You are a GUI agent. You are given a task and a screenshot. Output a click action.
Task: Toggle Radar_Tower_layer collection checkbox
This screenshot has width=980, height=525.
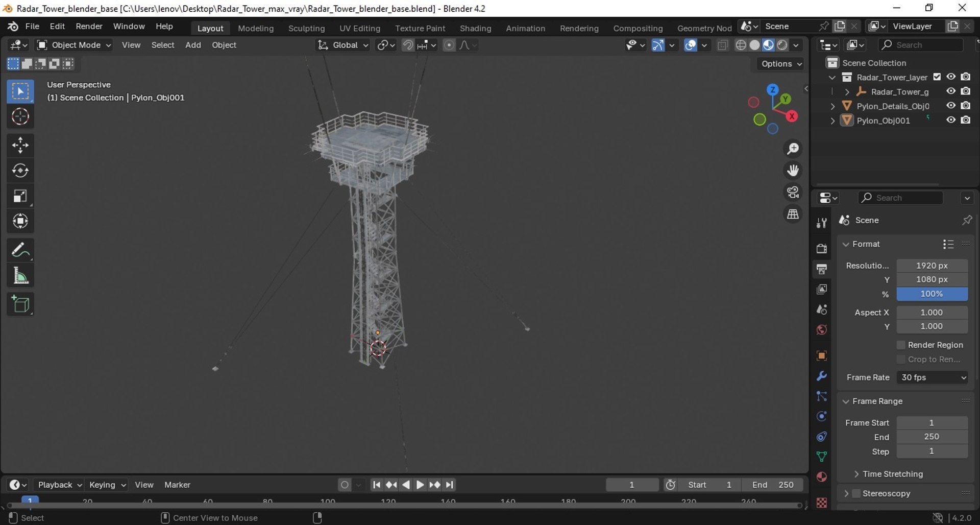[x=937, y=77]
